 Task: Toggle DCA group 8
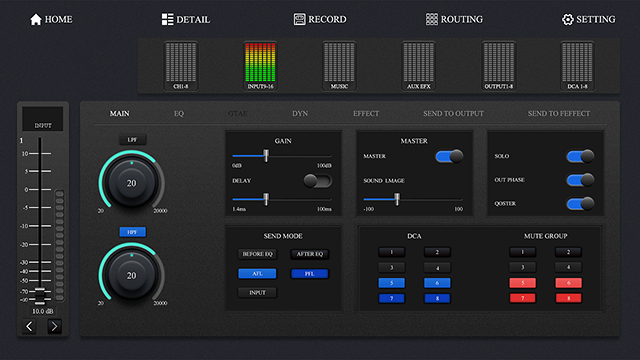point(437,298)
